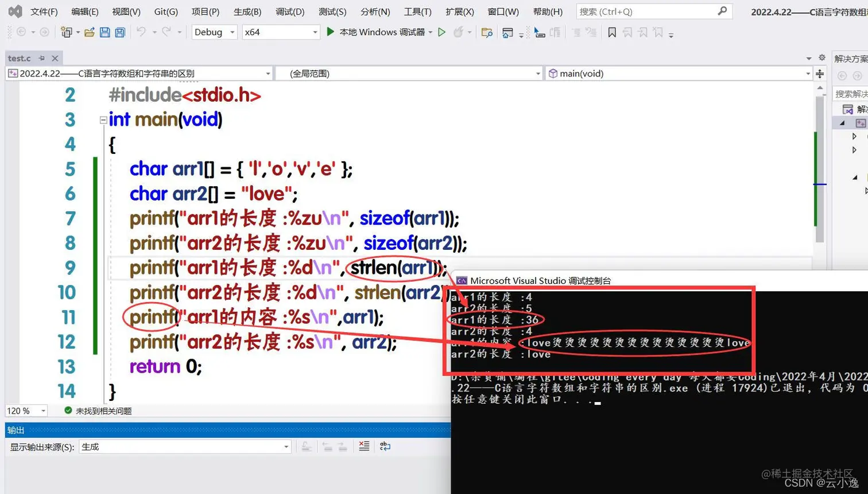This screenshot has height=494, width=868.
Task: Click the navigate backward arrow icon
Action: [21, 32]
